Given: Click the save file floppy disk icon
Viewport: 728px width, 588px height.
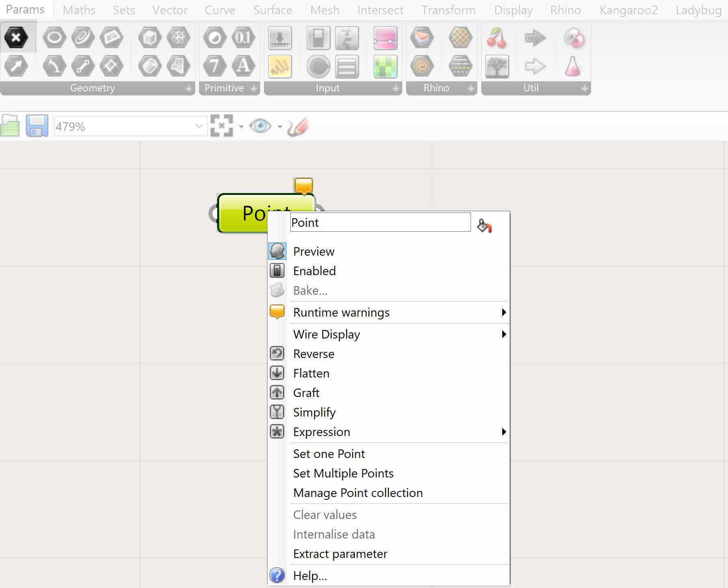Looking at the screenshot, I should click(37, 126).
